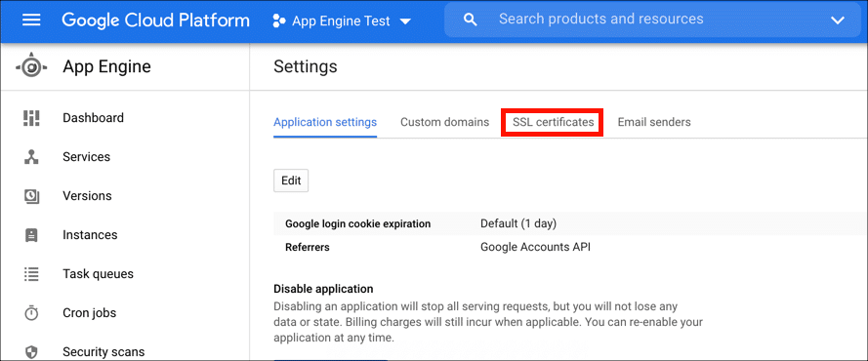Viewport: 868px width, 361px height.
Task: Switch to the Application settings tab
Action: (325, 122)
